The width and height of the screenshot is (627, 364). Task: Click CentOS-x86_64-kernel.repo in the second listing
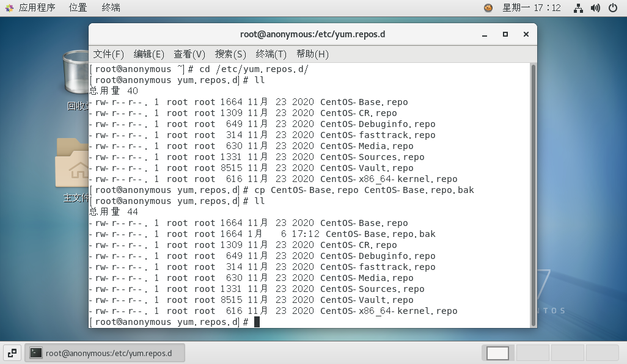pos(389,311)
